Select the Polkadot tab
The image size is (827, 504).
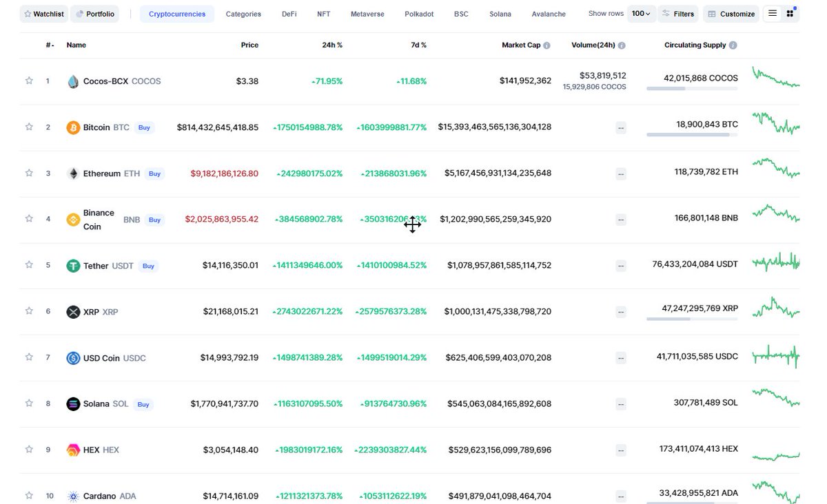point(420,14)
